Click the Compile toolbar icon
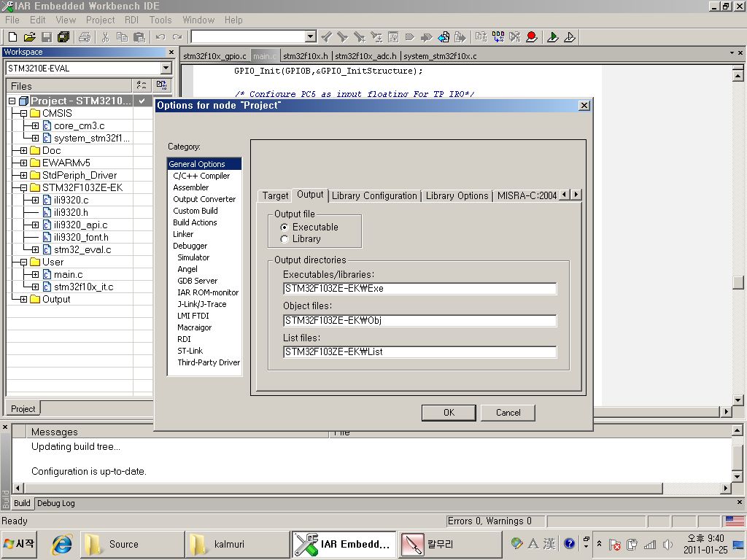The width and height of the screenshot is (747, 560). click(x=481, y=36)
